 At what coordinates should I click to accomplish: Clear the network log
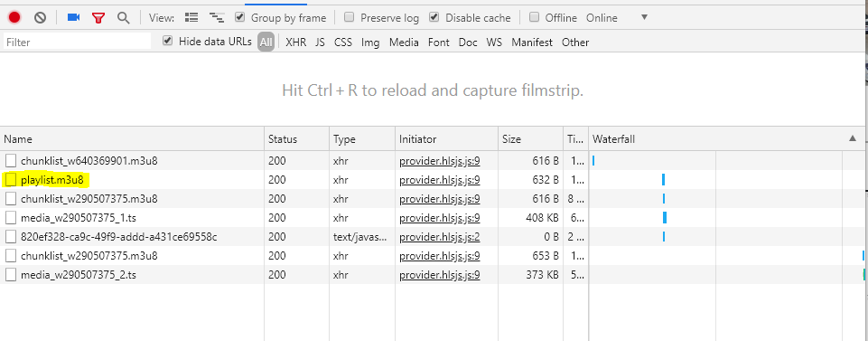pos(40,18)
